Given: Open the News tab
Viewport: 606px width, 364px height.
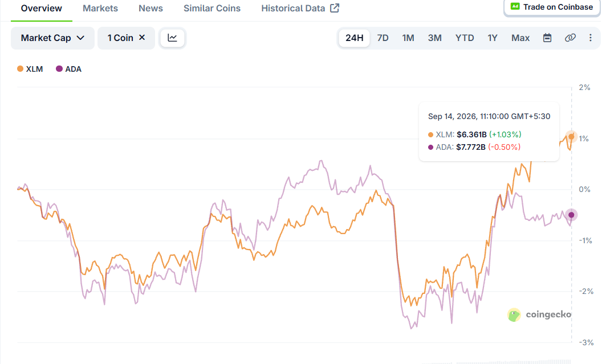Looking at the screenshot, I should pos(151,9).
